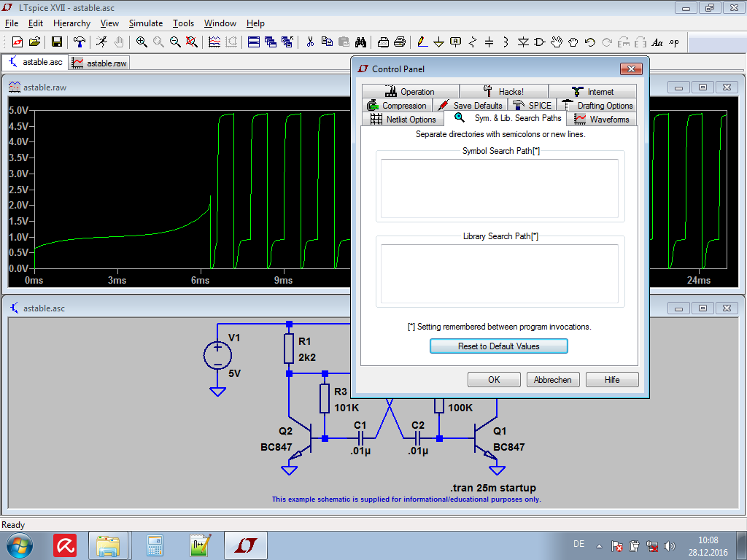Click the Zoom In magnifier icon

coord(142,42)
